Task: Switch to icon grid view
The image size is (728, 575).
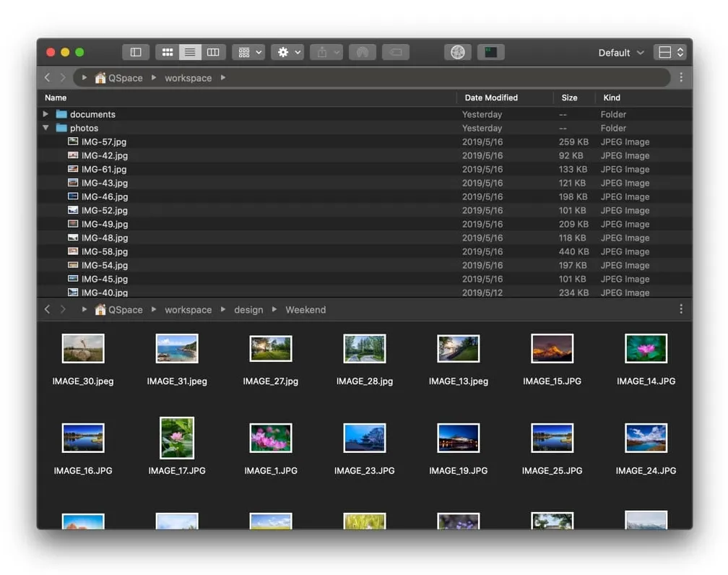Action: pos(167,52)
